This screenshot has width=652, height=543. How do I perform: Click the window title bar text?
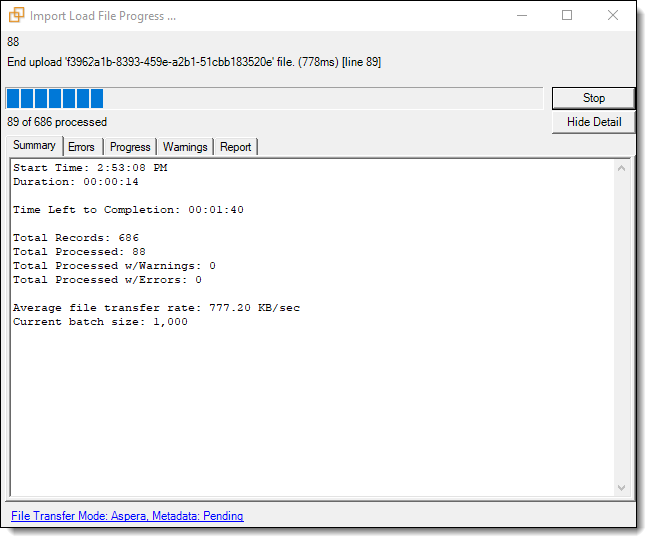103,16
